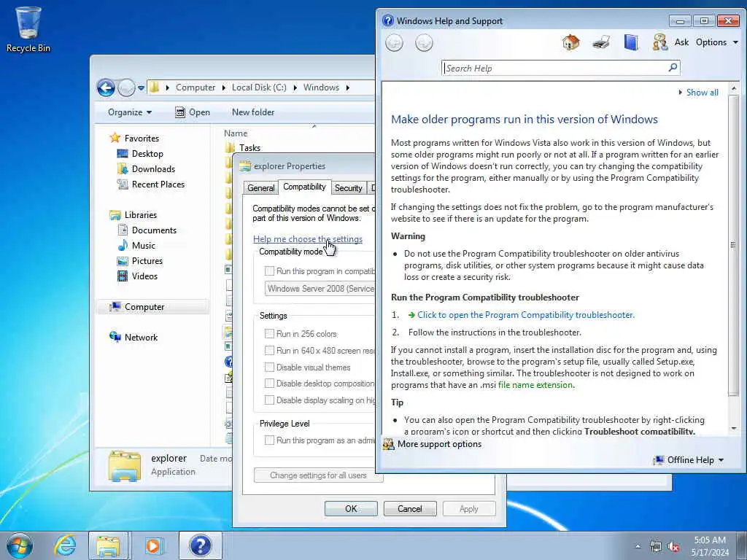Click More support options link

439,444
